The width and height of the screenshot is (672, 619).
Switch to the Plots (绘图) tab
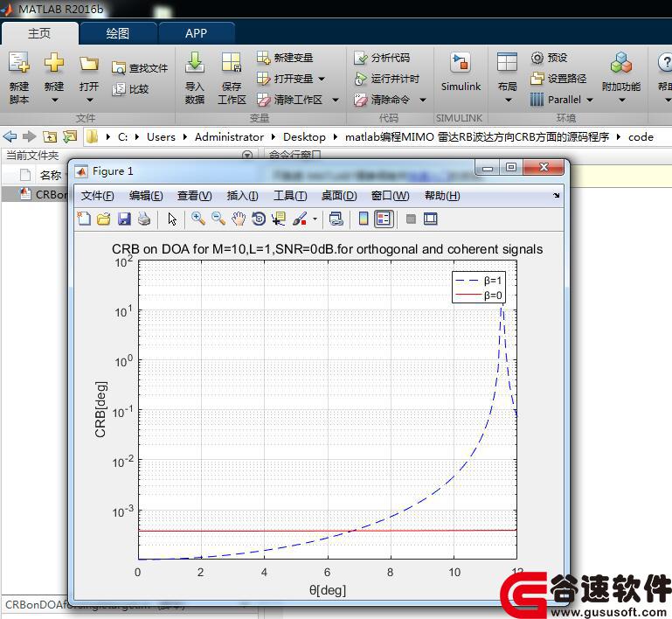[x=118, y=33]
